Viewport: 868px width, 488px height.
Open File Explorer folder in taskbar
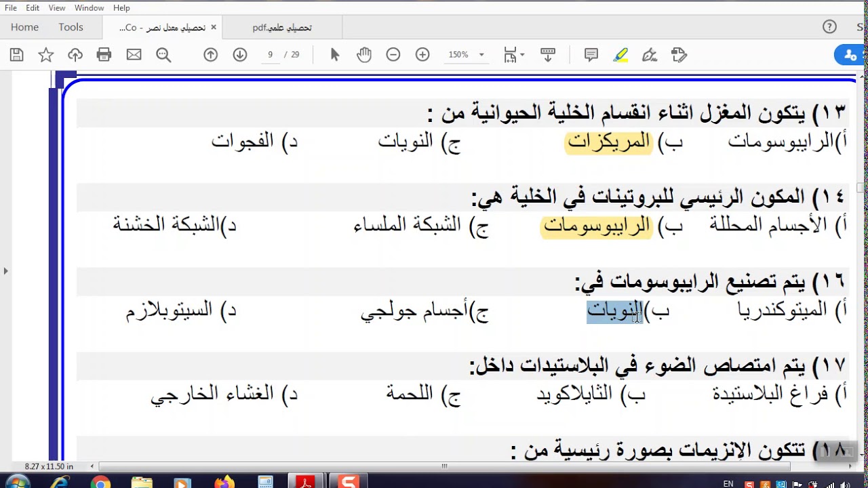[142, 482]
